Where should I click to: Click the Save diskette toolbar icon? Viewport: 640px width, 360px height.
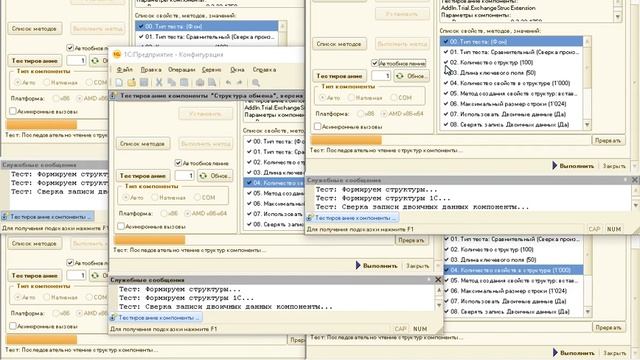(x=144, y=82)
